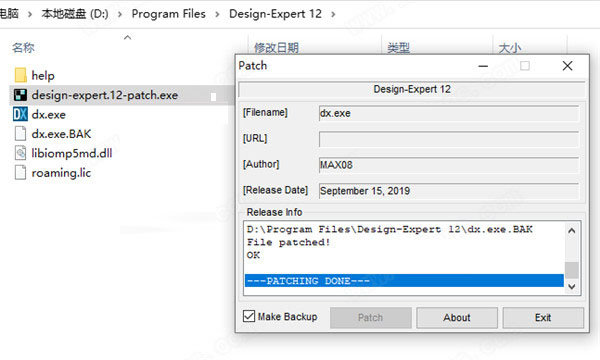
Task: Click the 类型 column header
Action: click(398, 48)
